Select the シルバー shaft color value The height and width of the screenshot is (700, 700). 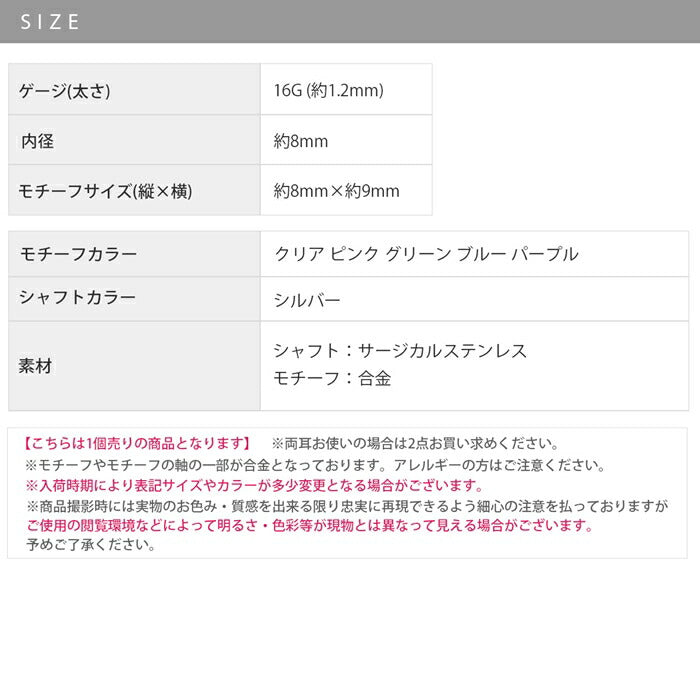307,299
